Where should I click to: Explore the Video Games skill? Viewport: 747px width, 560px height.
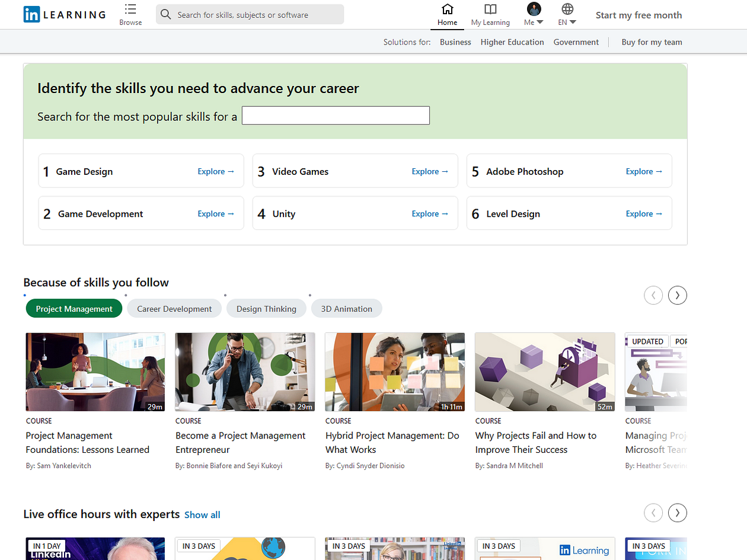coord(430,171)
